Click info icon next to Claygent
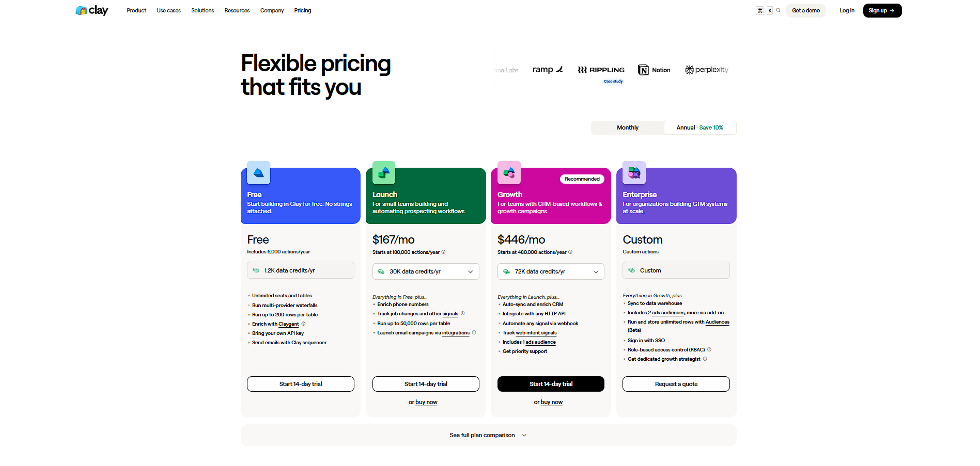Screen dimensions: 980x466 pos(304,324)
